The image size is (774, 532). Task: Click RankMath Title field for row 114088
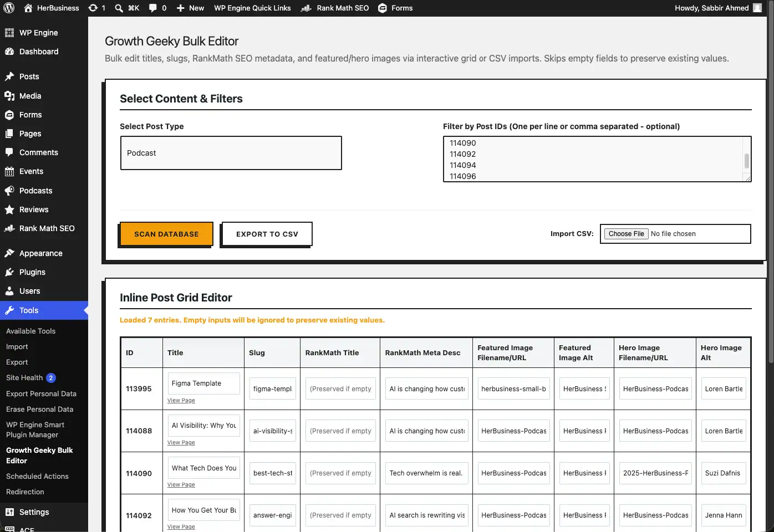340,431
